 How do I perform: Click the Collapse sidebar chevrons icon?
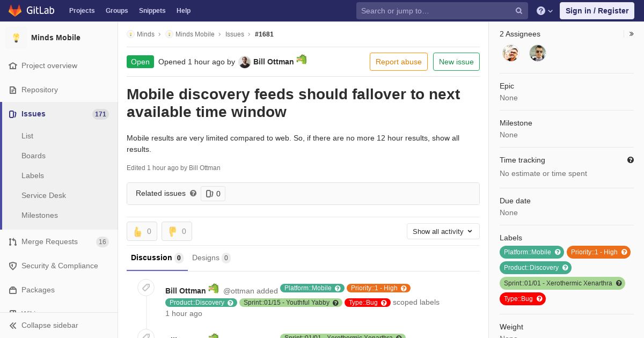[13, 325]
